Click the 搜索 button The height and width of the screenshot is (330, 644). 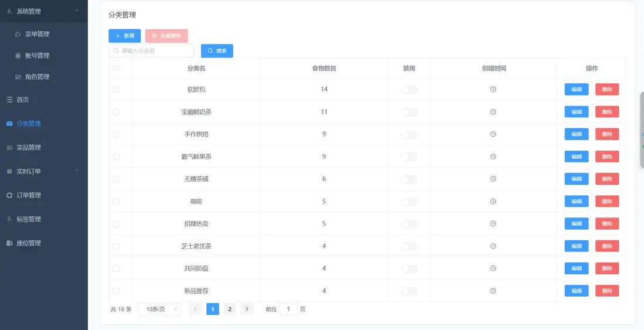pos(217,51)
